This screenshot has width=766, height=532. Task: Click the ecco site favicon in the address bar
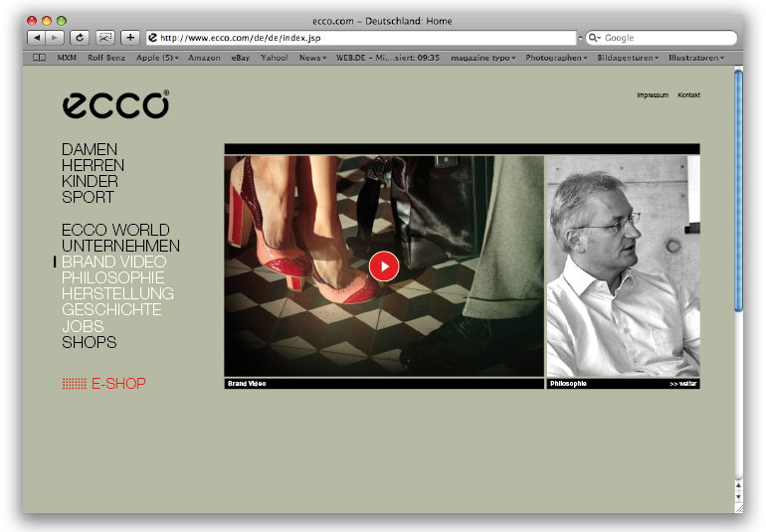pyautogui.click(x=153, y=38)
